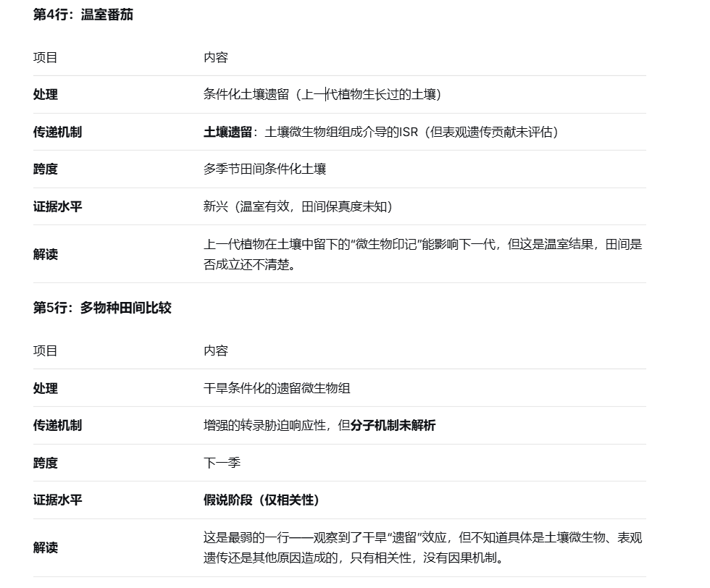Click the bold text 分子机制未解析
The height and width of the screenshot is (588, 710).
pos(393,426)
